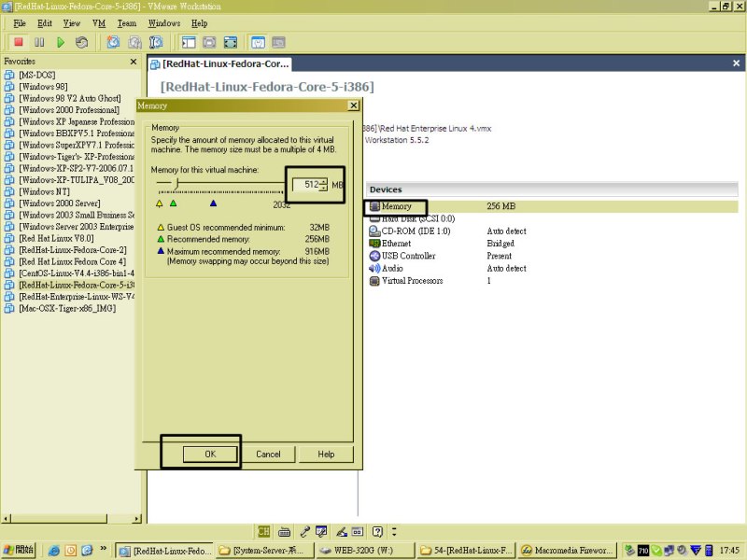Select [Mac-OSX-Tiger-x86_IMG] in Favorites
This screenshot has height=560, width=747.
(x=67, y=308)
